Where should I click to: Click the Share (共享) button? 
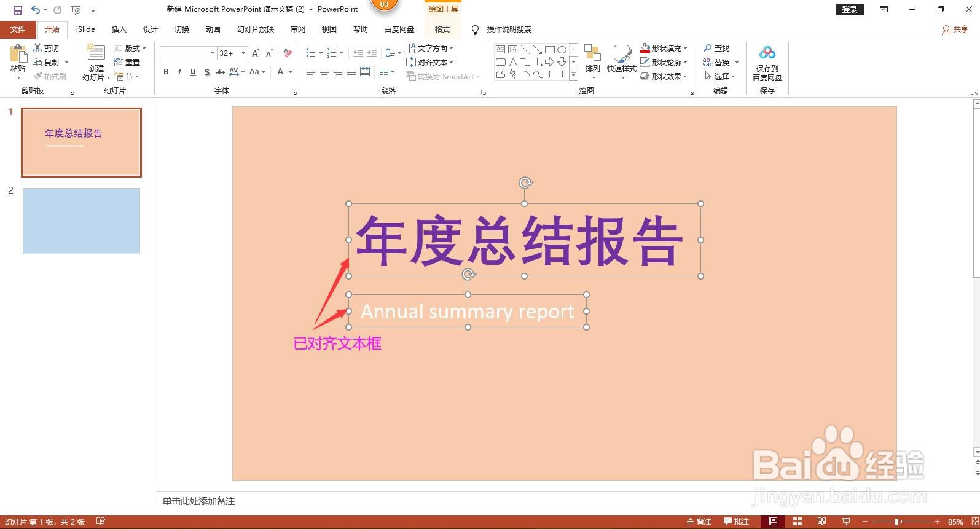(x=955, y=29)
